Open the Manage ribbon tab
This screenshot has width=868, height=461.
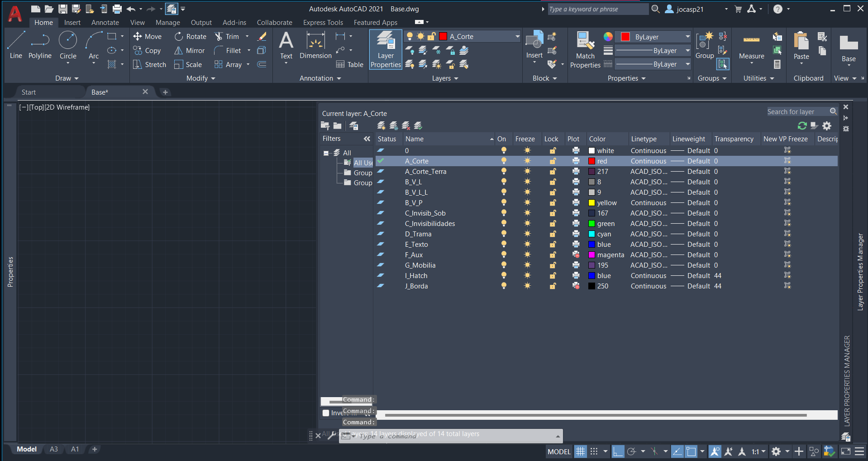coord(167,23)
